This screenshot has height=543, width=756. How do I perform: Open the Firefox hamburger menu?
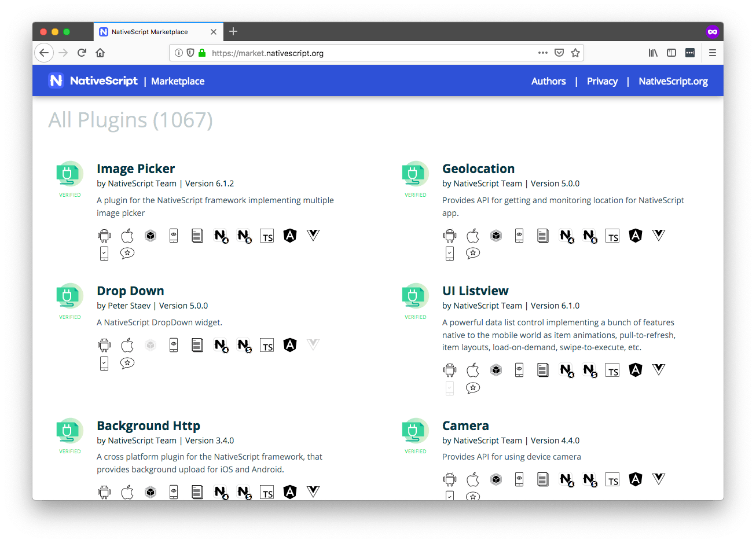(713, 53)
